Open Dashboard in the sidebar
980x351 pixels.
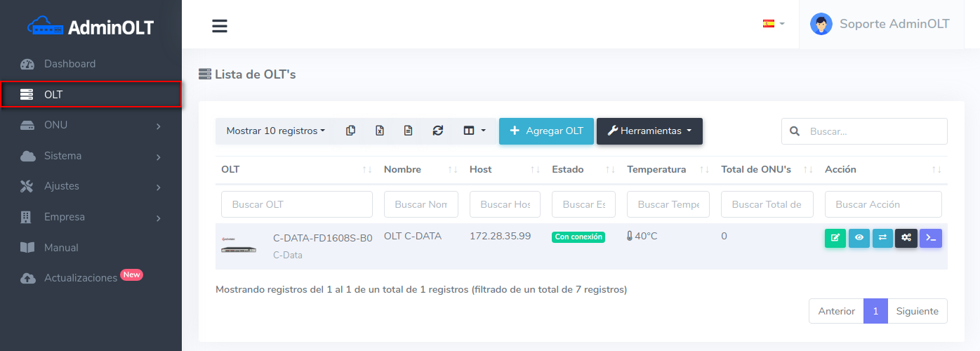click(69, 64)
